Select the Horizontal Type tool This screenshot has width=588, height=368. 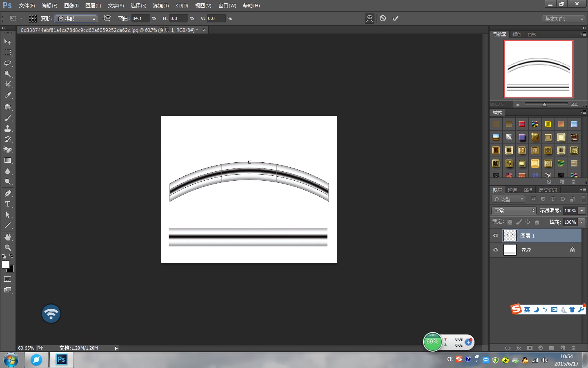coord(8,204)
